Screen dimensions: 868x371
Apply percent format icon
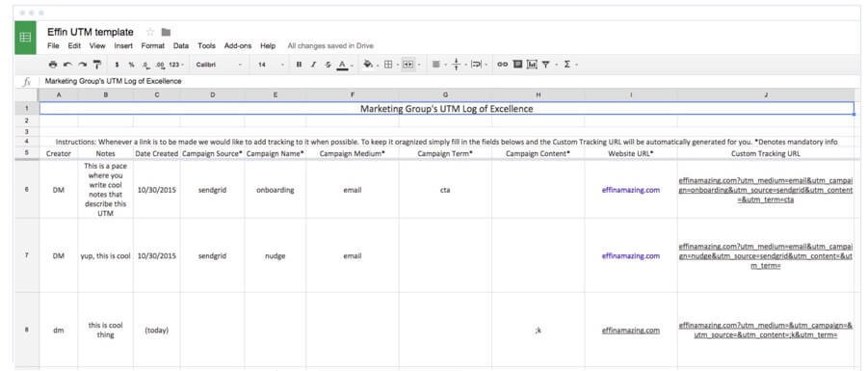131,65
